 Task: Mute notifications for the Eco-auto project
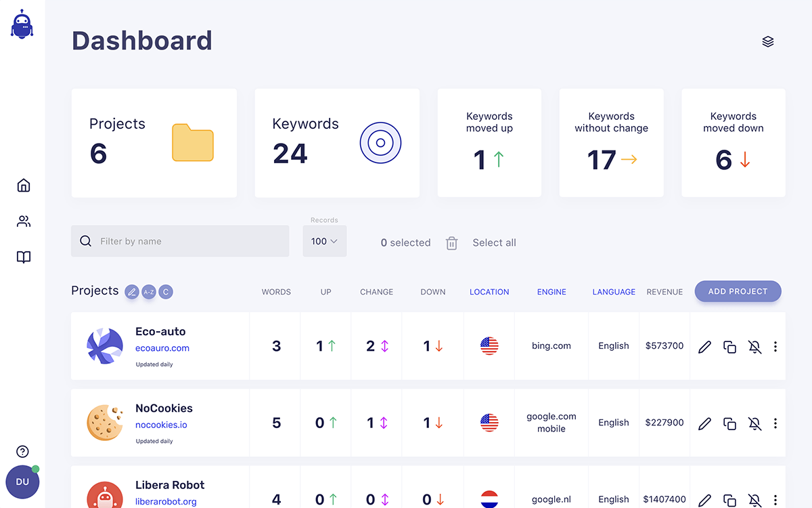click(754, 346)
